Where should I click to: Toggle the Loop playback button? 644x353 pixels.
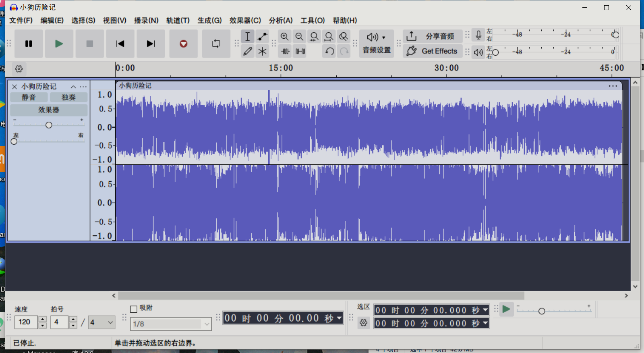click(x=216, y=44)
